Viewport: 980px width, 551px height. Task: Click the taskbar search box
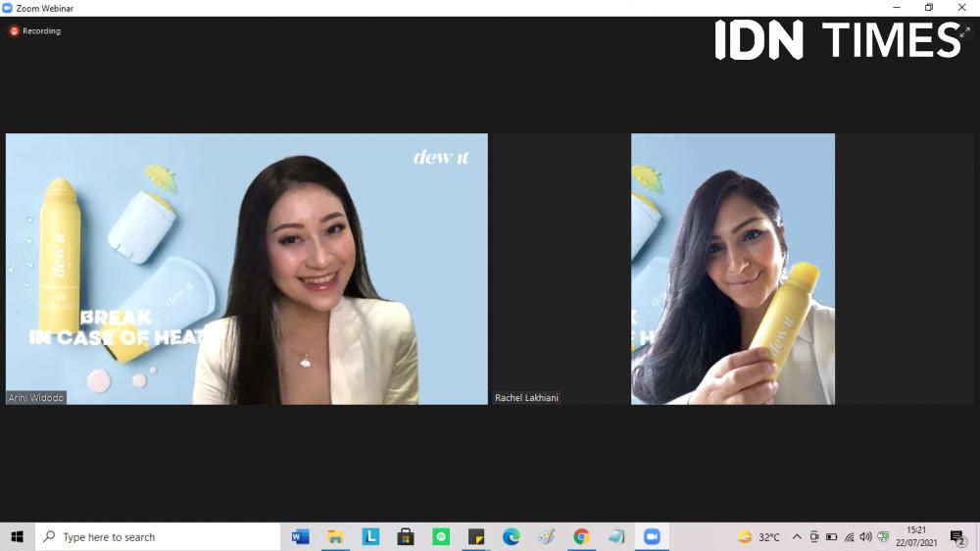(158, 536)
